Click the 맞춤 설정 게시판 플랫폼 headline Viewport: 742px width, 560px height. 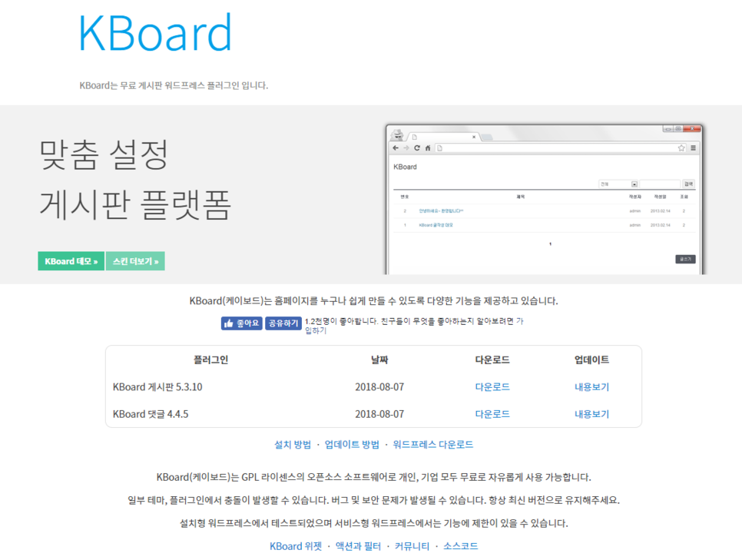[x=135, y=180]
